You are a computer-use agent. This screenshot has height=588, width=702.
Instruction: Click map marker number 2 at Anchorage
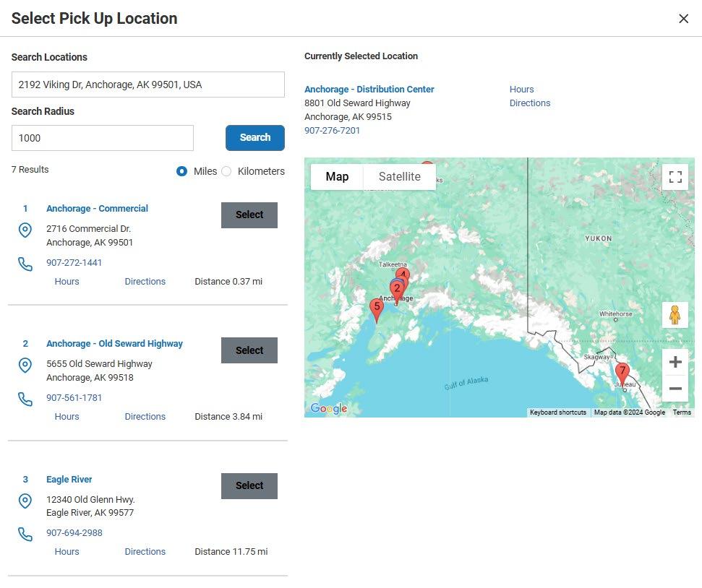(397, 290)
